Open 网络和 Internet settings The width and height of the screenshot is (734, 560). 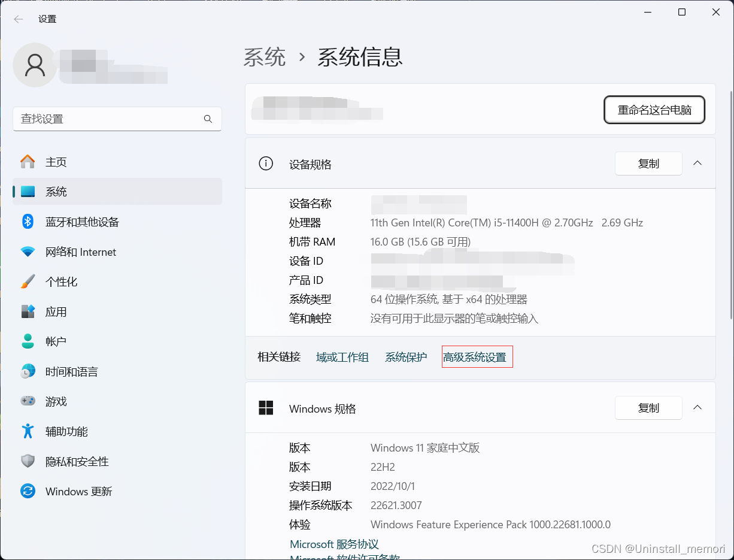click(x=80, y=252)
